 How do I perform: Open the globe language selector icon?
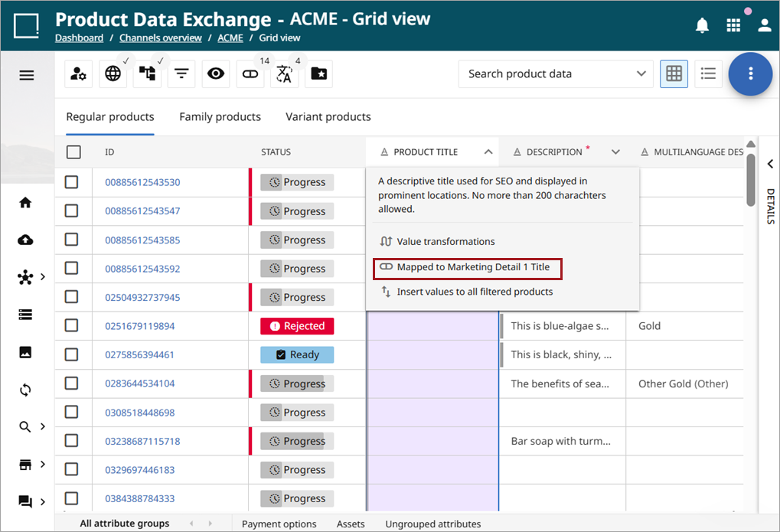113,74
